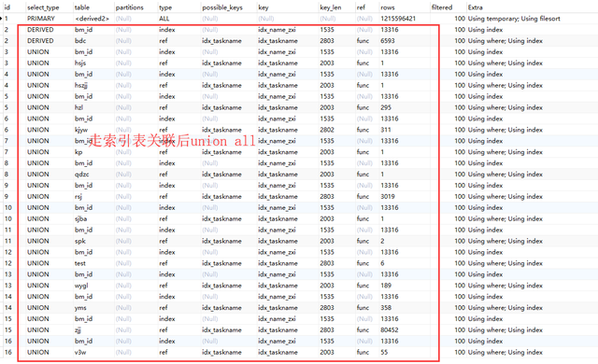Select the 'rsj' table cell
This screenshot has width=598, height=364.
(78, 197)
